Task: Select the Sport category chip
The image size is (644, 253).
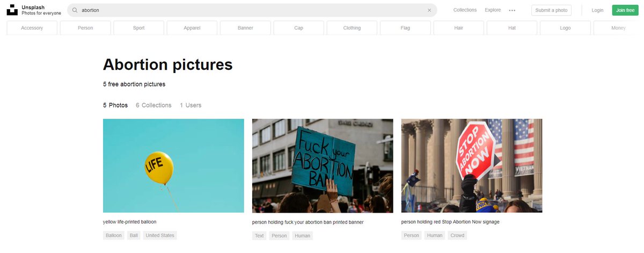Action: coord(139,28)
